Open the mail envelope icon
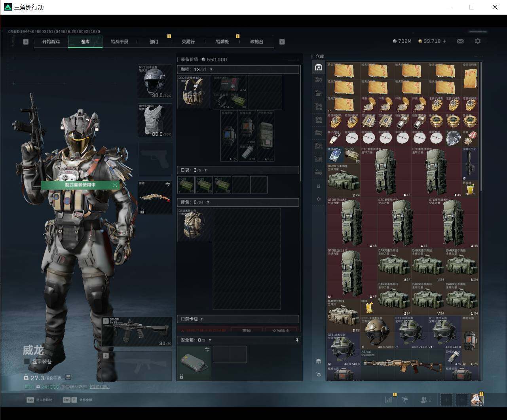The height and width of the screenshot is (420, 507). [460, 41]
